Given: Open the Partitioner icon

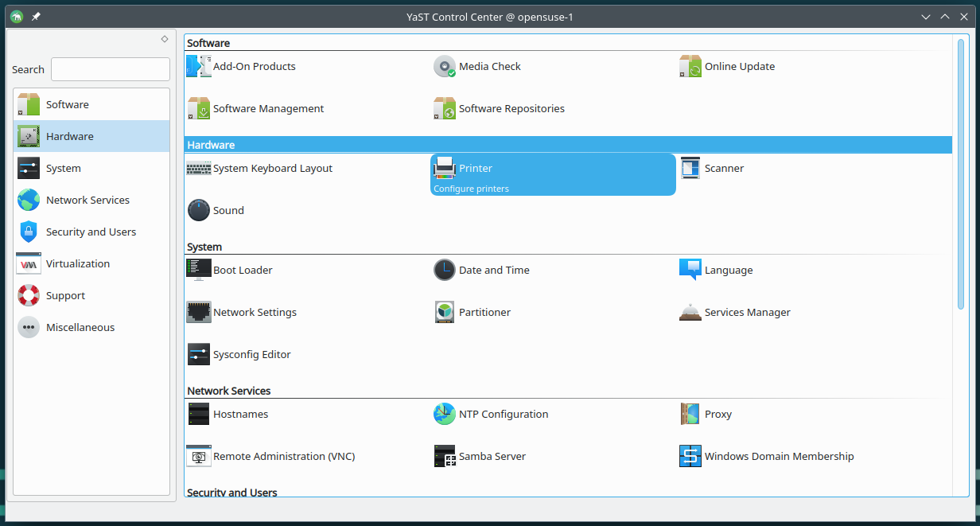Looking at the screenshot, I should click(x=445, y=313).
